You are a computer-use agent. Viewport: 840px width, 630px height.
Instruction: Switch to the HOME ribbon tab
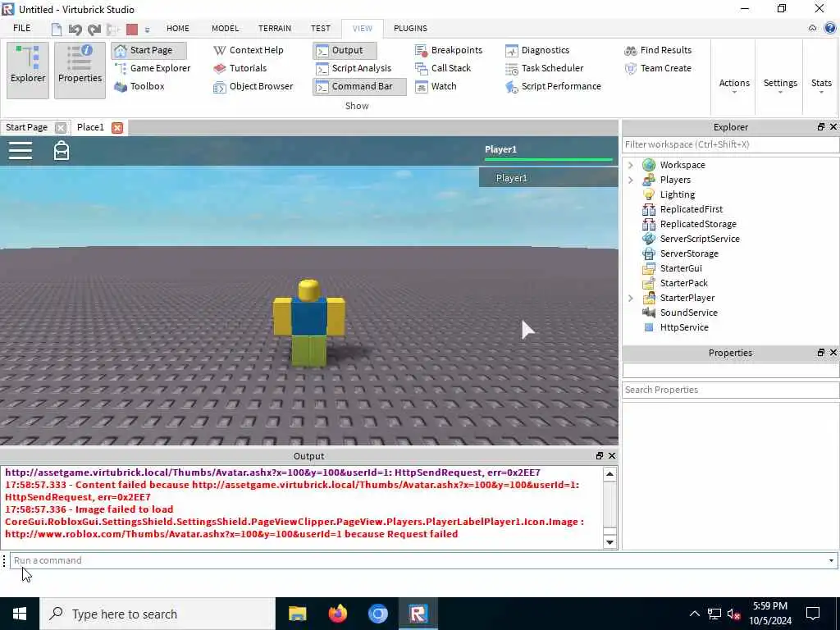[178, 29]
